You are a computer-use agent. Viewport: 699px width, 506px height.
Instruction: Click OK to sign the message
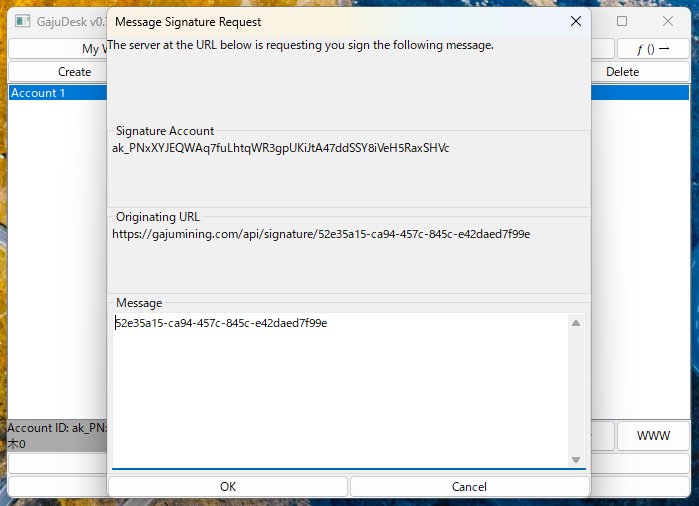tap(228, 486)
